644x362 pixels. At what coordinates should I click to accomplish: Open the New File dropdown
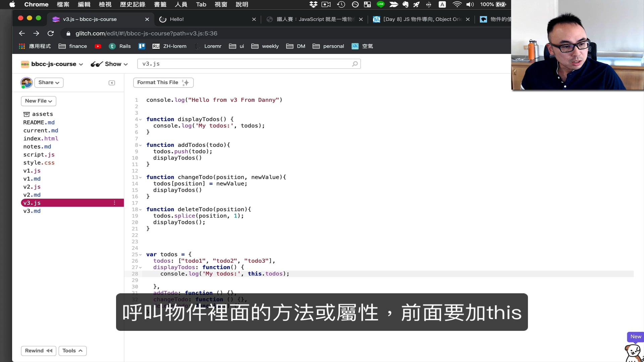coord(38,101)
